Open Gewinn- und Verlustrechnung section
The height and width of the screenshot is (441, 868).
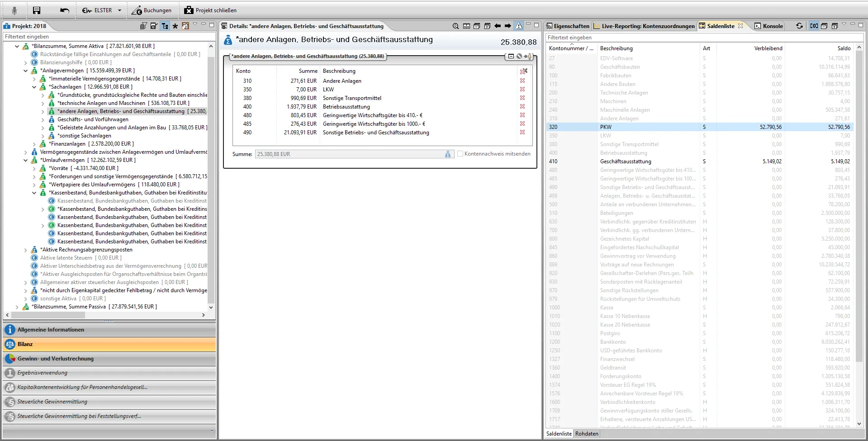[x=109, y=359]
